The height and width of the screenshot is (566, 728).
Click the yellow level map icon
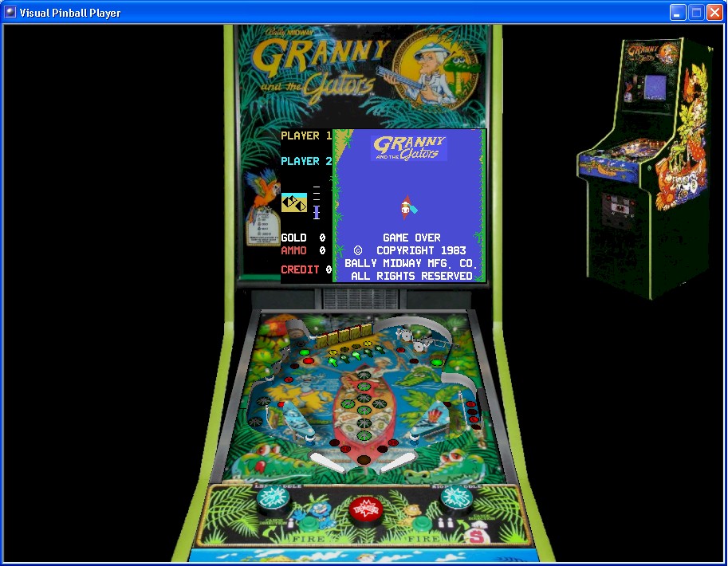point(294,202)
